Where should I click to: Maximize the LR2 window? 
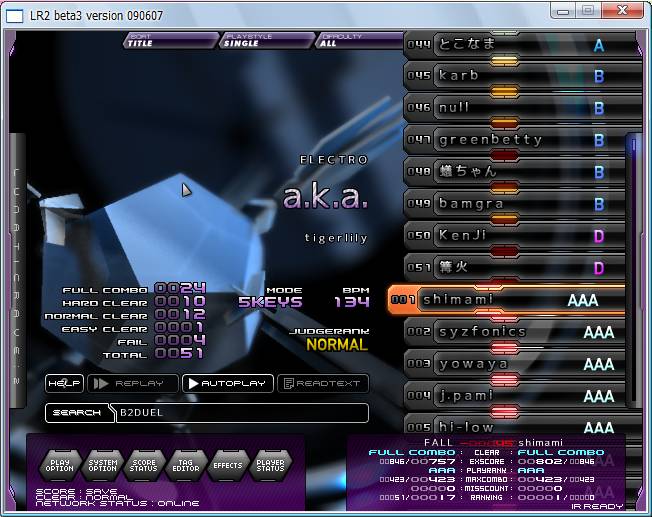click(588, 10)
